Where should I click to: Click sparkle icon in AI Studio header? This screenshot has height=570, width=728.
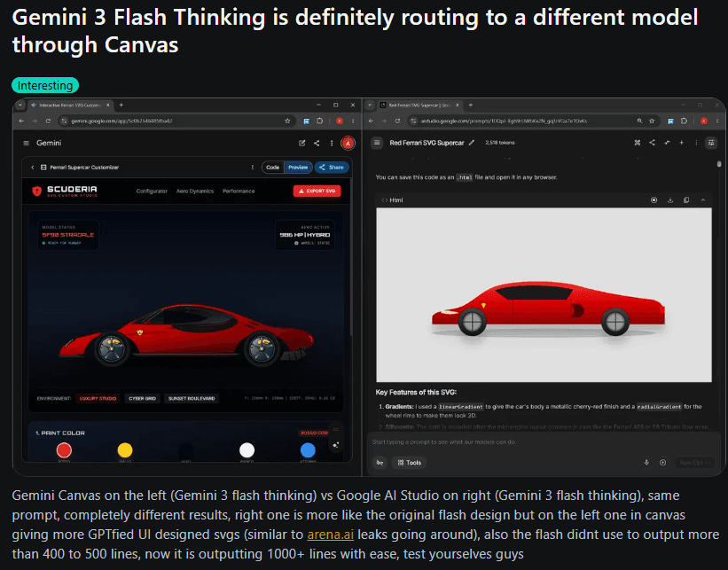click(667, 143)
